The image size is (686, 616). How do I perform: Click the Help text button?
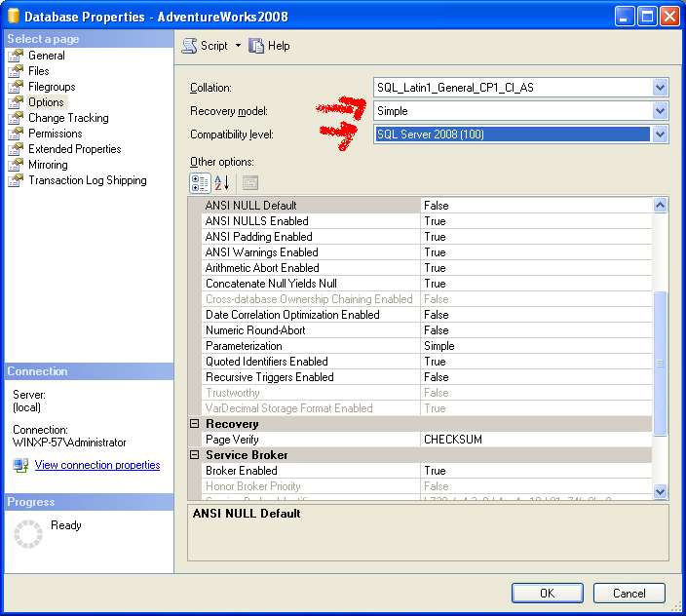(279, 46)
